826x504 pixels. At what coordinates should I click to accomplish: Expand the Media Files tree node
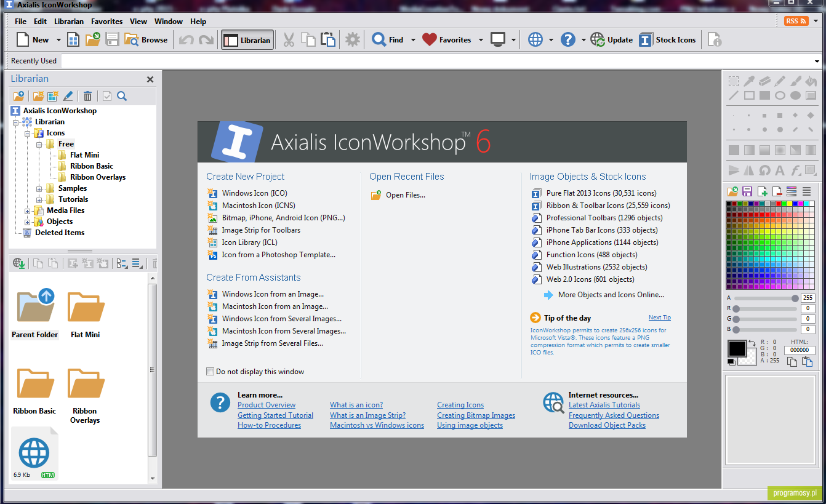pos(28,210)
